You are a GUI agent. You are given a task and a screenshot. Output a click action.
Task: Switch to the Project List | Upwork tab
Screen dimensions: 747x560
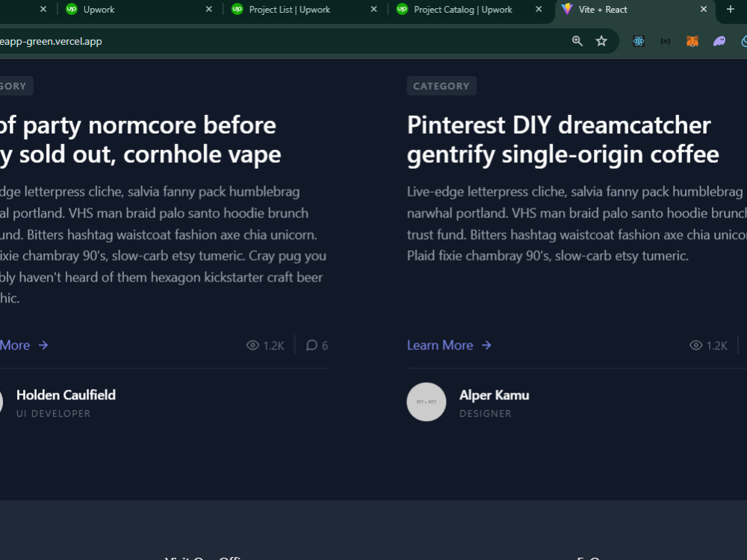click(303, 10)
